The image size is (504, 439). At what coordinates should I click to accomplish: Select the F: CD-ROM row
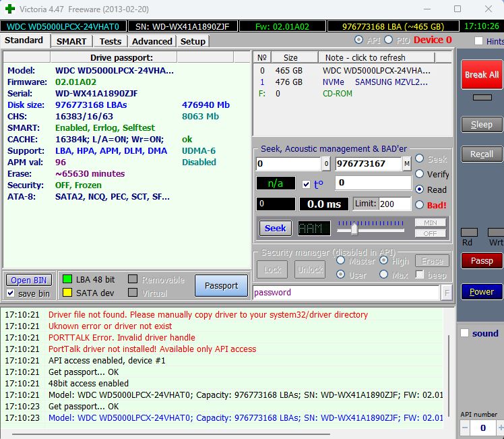click(352, 94)
